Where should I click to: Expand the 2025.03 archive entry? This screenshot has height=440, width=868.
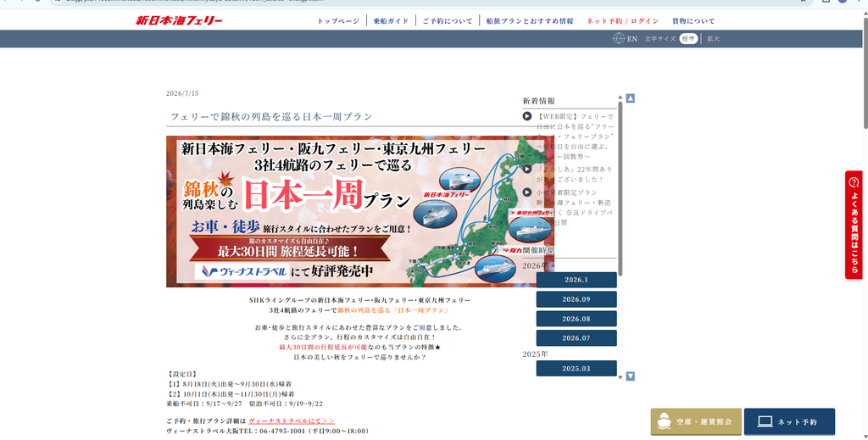coord(576,369)
